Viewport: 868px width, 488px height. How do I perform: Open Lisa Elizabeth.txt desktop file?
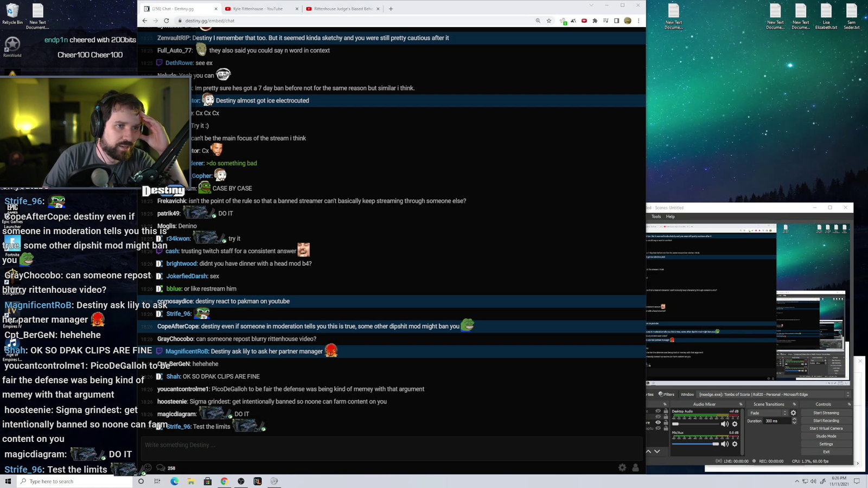pyautogui.click(x=826, y=17)
